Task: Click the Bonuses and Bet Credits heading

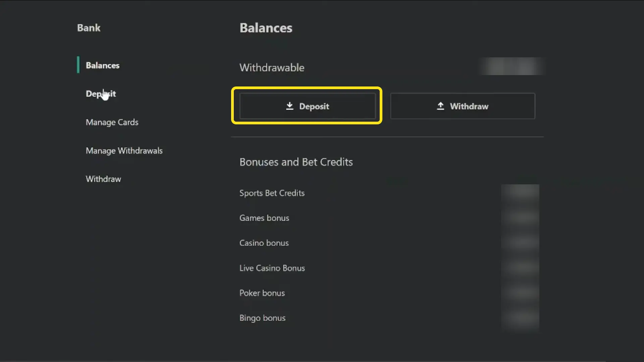Action: point(296,162)
